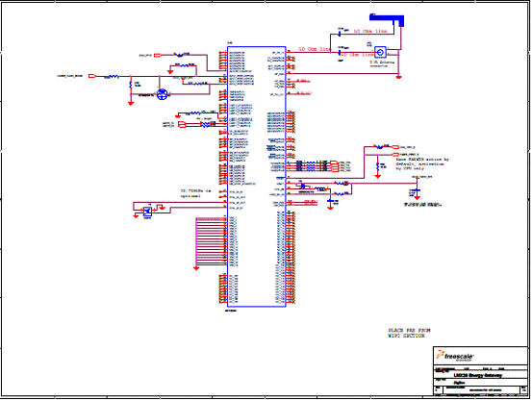Click the ground symbol below the grounded pin bus
Screen dimensions: 532x400
[x=196, y=268]
